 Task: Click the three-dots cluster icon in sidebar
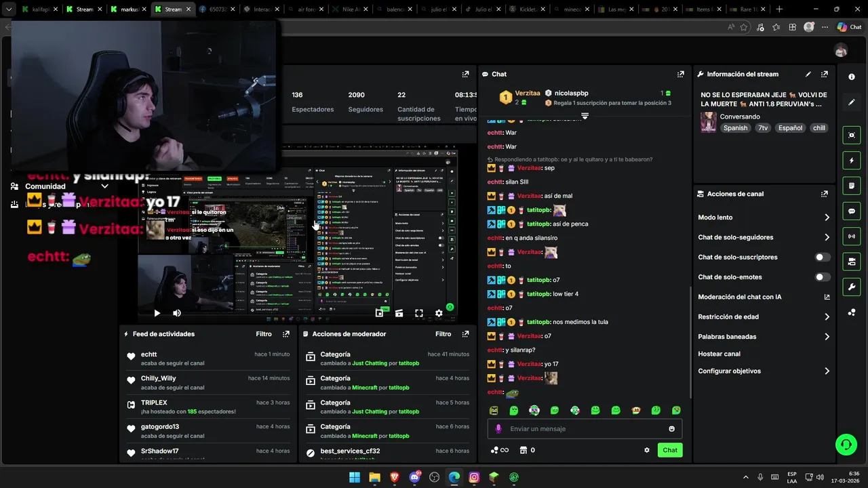[x=852, y=312]
